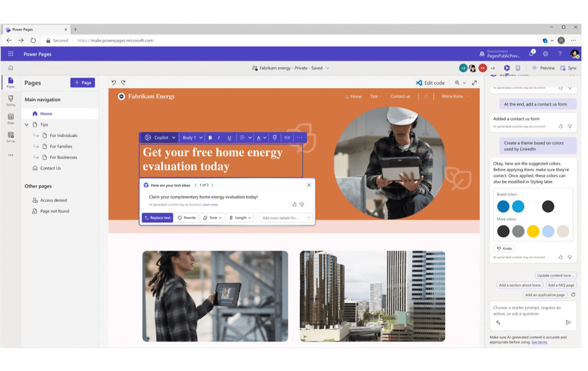Open the text alignment dropdown
Viewport: 588px width, 371px height.
coord(245,138)
